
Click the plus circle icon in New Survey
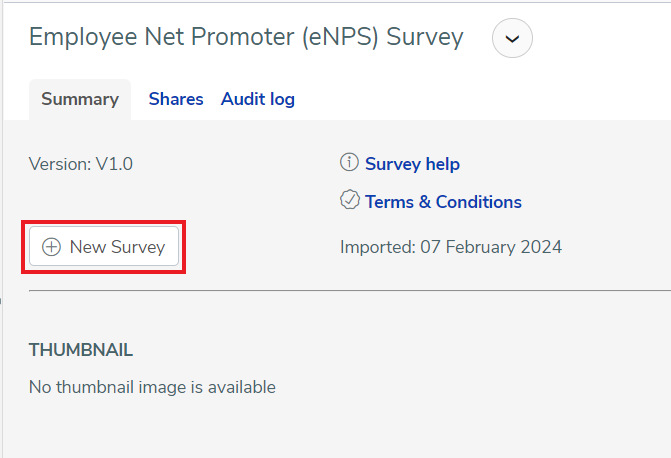click(x=51, y=247)
